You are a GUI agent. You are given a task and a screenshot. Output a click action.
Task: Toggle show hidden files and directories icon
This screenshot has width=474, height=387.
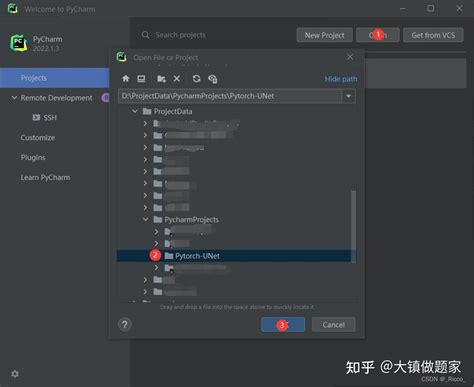pyautogui.click(x=212, y=79)
